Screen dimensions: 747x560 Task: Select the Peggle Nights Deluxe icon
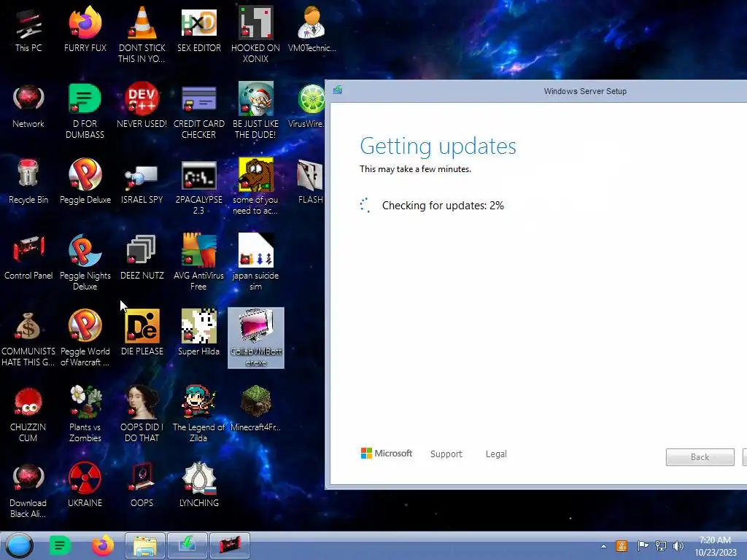pyautogui.click(x=85, y=262)
